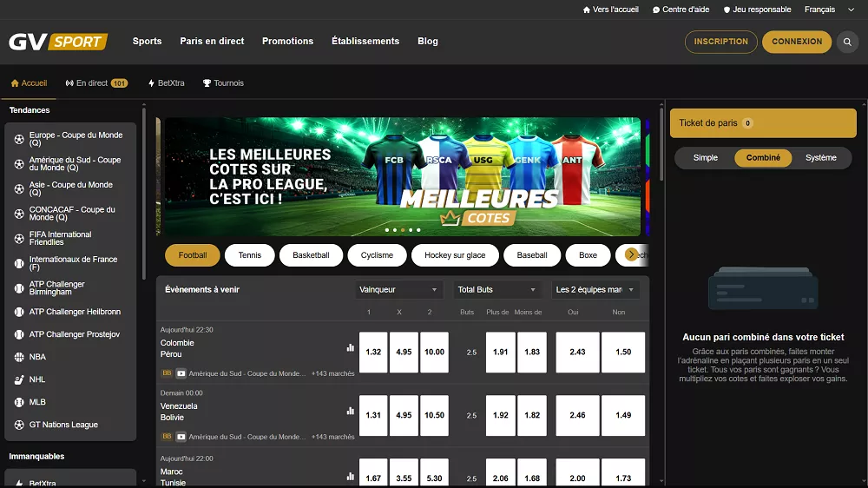
Task: Switch to the BetXtra tab
Action: point(166,83)
